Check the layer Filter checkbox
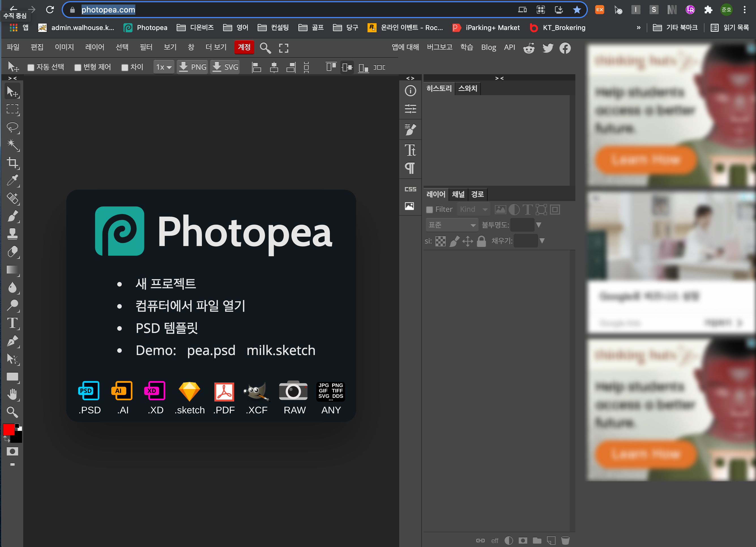Viewport: 756px width, 547px height. pyautogui.click(x=429, y=210)
